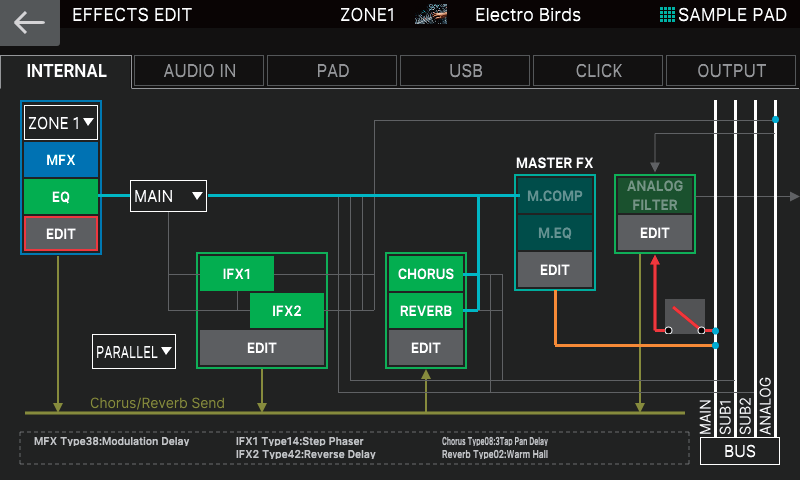Screen dimensions: 800x480
Task: Open the ZONE 1 dropdown
Action: pos(61,123)
